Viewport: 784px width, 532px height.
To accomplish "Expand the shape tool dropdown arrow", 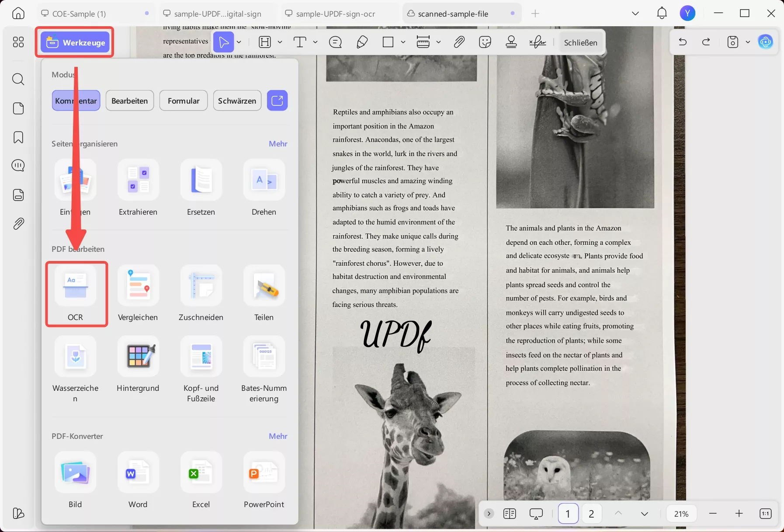I will (403, 42).
